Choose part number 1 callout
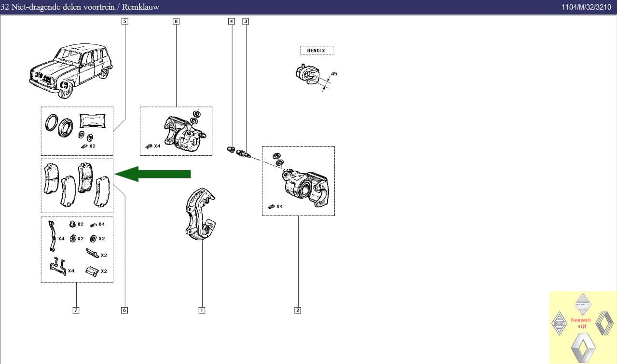Image resolution: width=617 pixels, height=364 pixels. click(202, 310)
